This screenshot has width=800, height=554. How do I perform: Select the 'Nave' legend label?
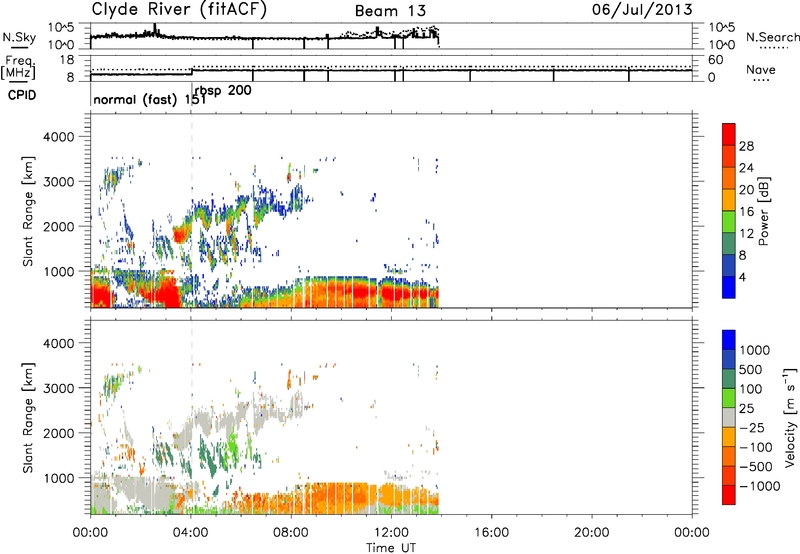761,70
